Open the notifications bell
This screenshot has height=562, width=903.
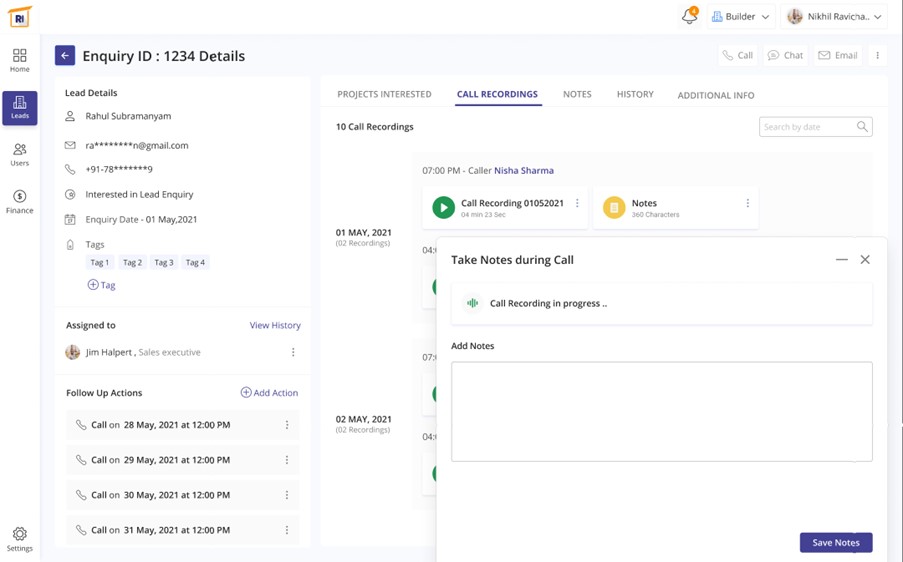(x=689, y=17)
